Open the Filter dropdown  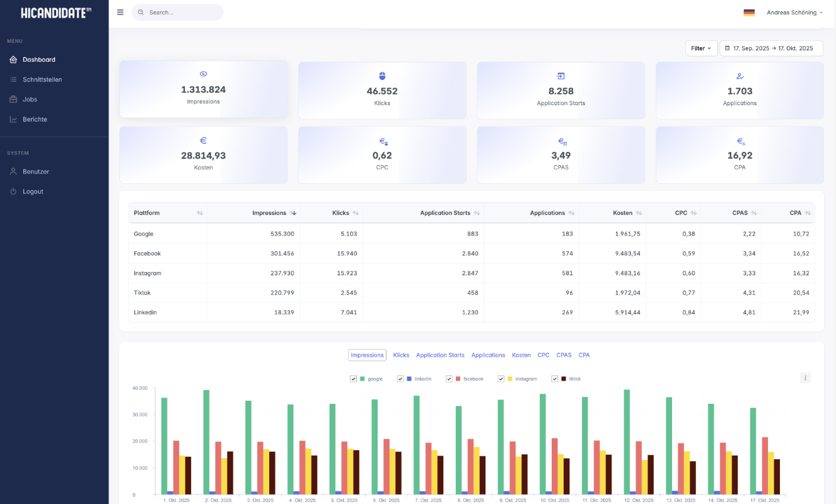[x=701, y=49]
